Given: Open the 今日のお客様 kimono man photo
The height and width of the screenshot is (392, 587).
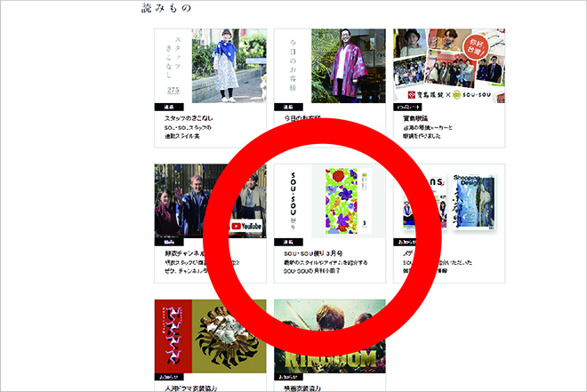Looking at the screenshot, I should click(x=348, y=66).
